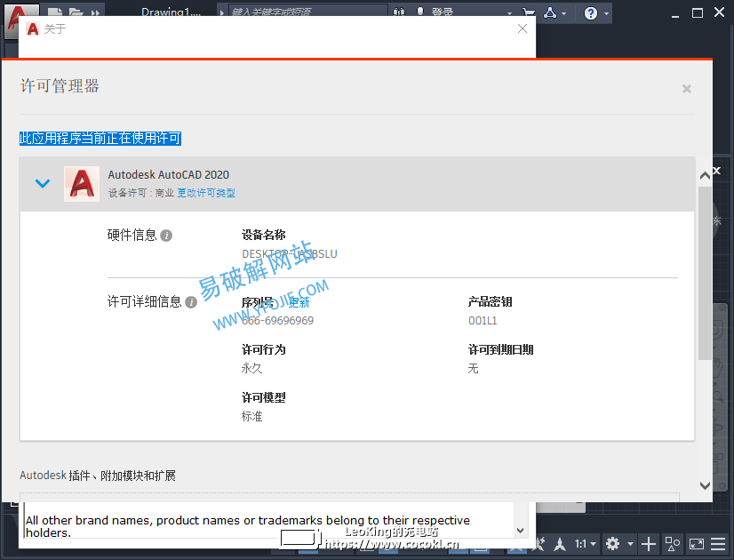Click the 无 expiration date value
The image size is (734, 560).
pos(474,369)
